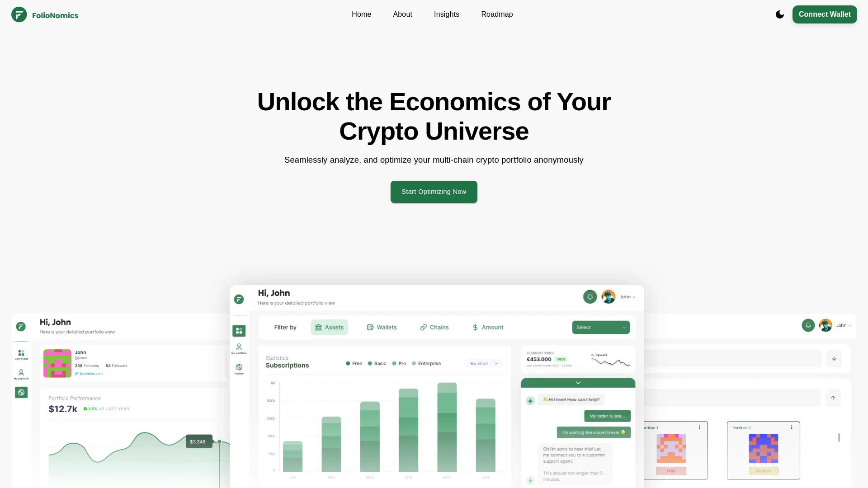Click Start Optimizing Now button

pos(434,191)
